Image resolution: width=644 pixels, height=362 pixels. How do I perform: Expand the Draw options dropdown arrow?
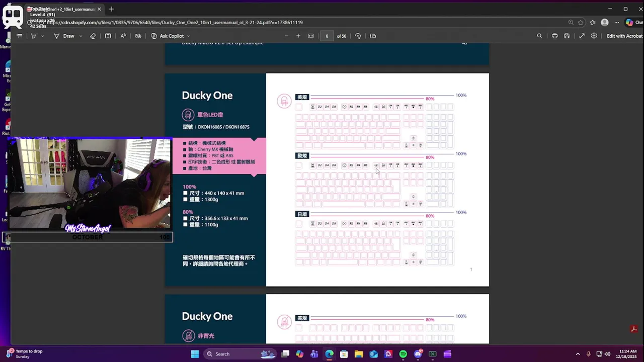tap(80, 36)
